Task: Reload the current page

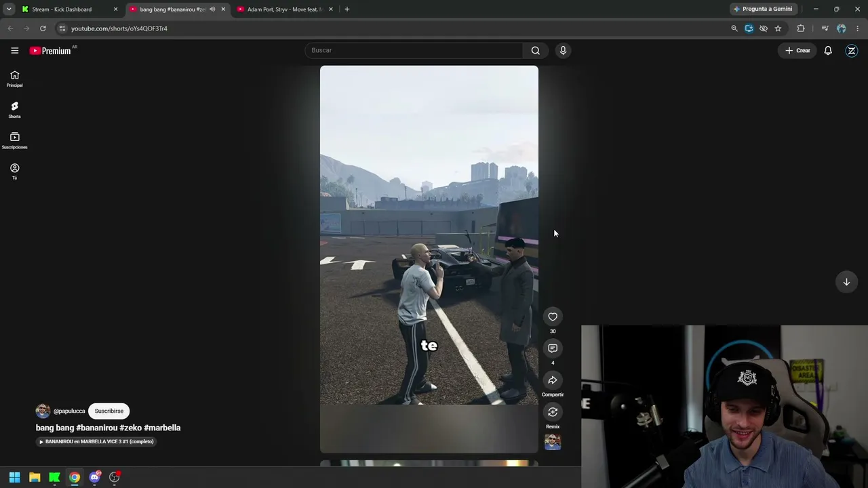Action: 43,28
